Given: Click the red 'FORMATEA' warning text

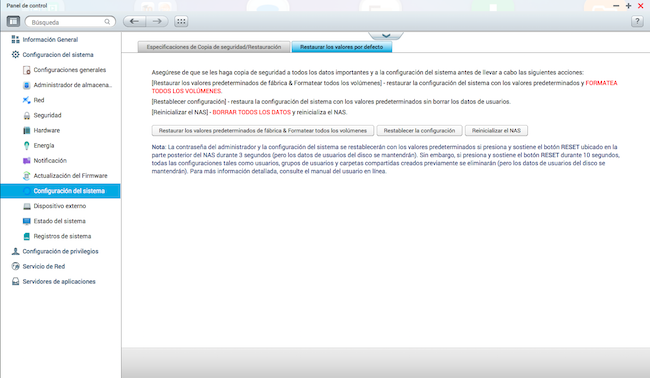Looking at the screenshot, I should pos(601,83).
